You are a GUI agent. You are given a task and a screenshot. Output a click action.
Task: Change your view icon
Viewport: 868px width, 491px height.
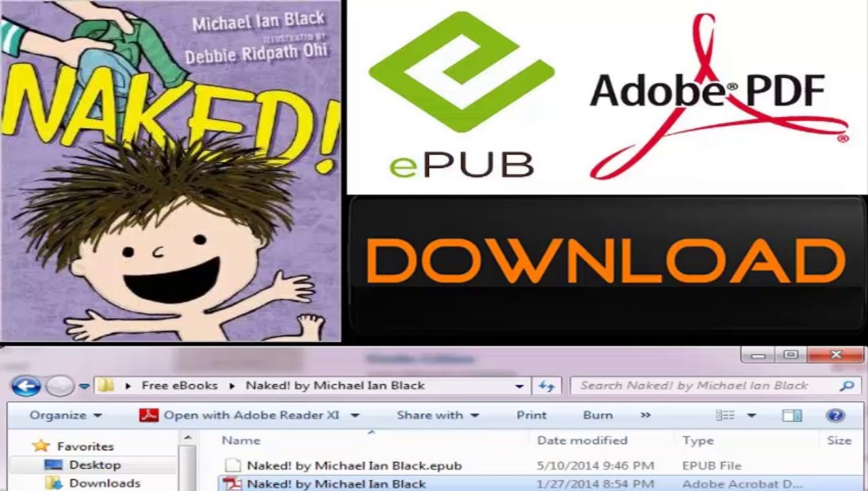[x=725, y=415]
